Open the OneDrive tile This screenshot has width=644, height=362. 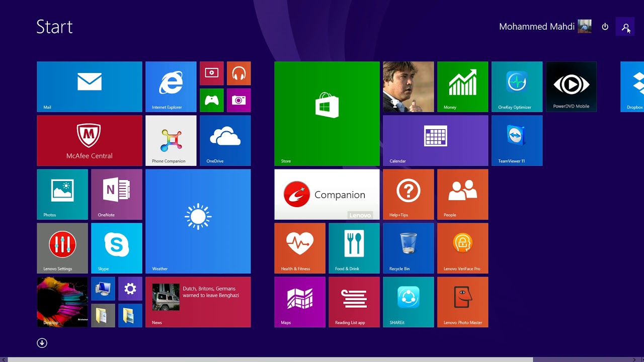point(225,140)
